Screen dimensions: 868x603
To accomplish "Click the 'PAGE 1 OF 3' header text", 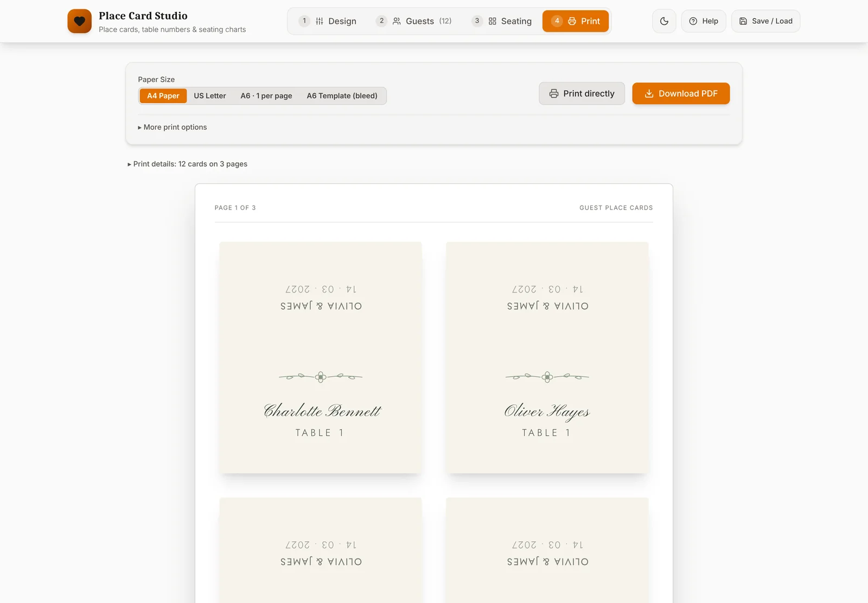I will coord(235,208).
